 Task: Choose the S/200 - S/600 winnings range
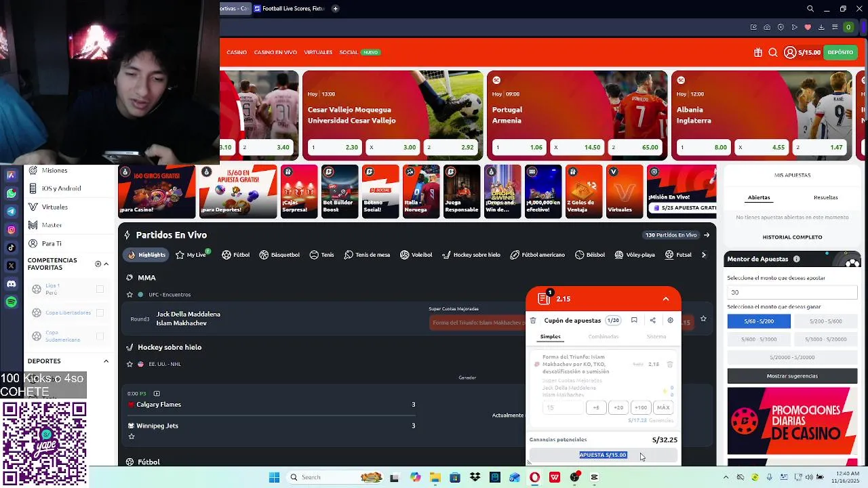[x=825, y=321]
